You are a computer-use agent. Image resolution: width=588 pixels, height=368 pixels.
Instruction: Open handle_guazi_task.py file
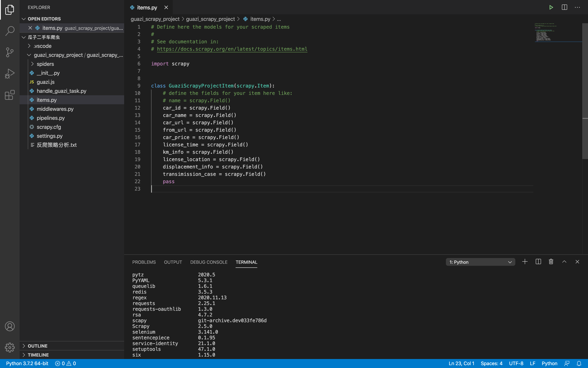point(61,91)
